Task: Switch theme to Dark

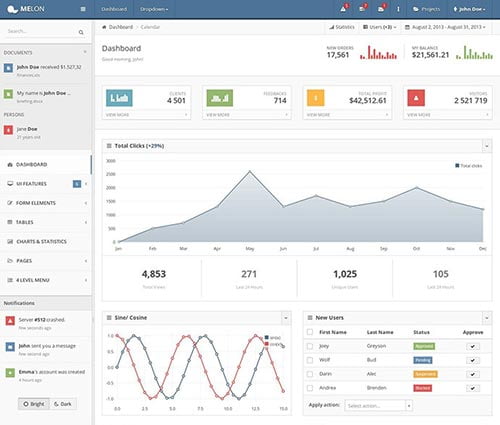Action: click(63, 404)
